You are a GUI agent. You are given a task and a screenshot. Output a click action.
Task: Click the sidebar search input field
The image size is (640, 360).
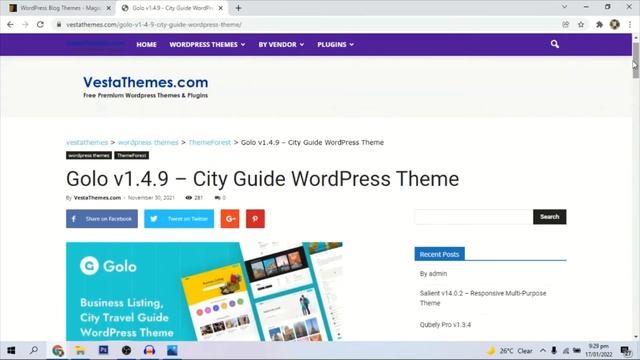474,217
